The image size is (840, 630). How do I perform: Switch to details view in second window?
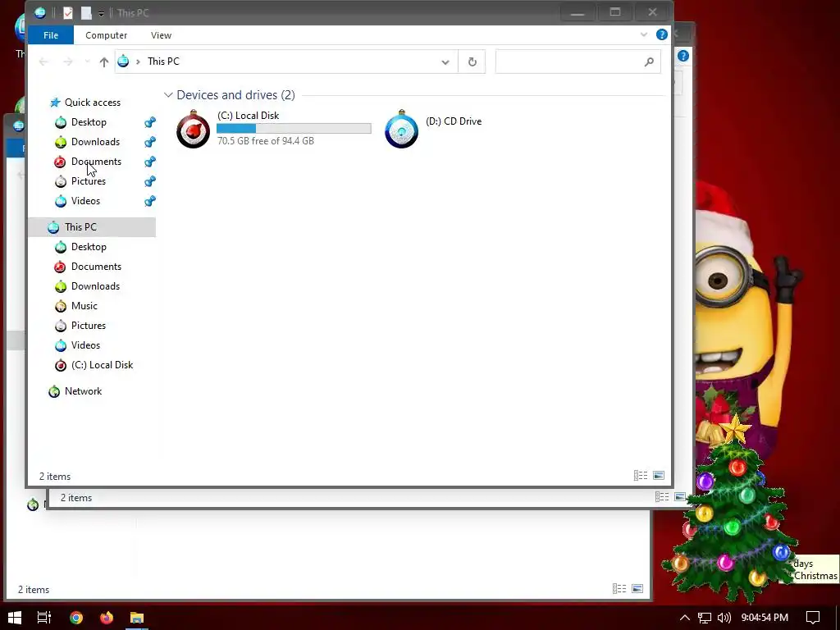[x=662, y=497]
